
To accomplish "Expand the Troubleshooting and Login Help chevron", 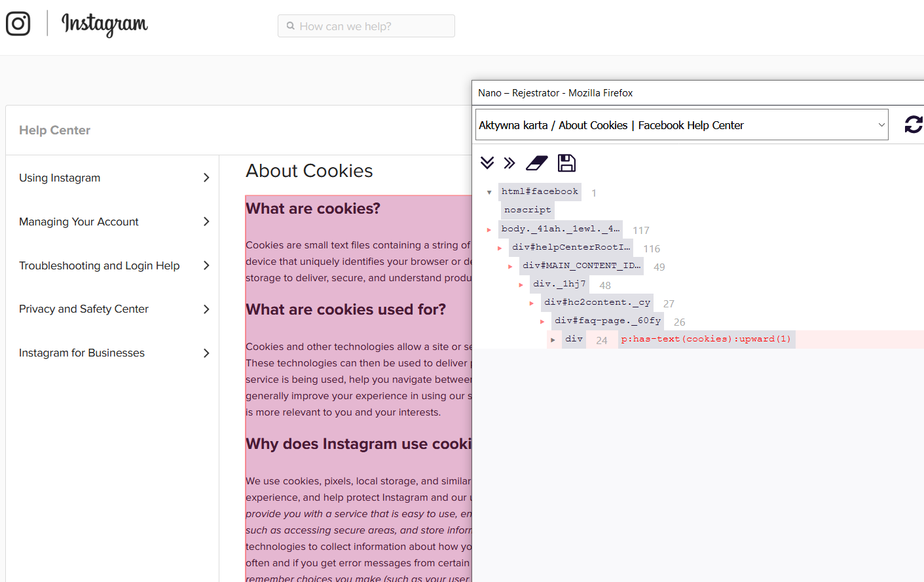I will pyautogui.click(x=206, y=265).
